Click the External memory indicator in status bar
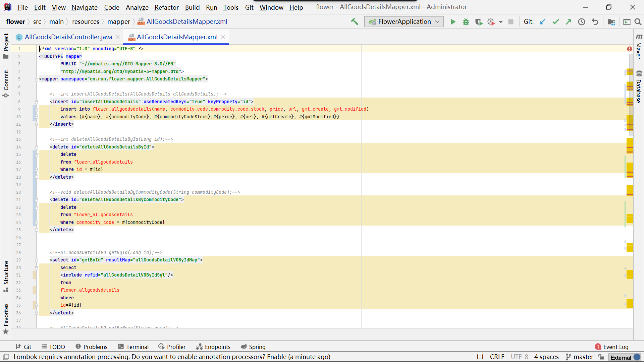This screenshot has width=644, height=362. [625, 357]
